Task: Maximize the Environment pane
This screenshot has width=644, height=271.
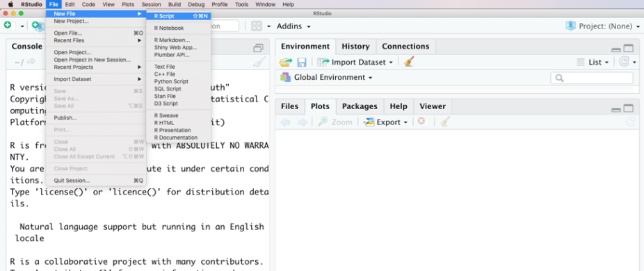Action: tap(629, 49)
